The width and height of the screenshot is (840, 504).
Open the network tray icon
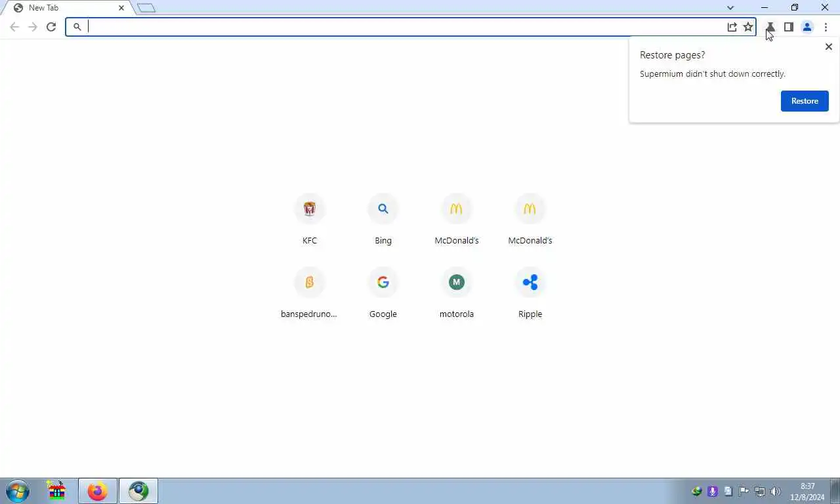[760, 492]
